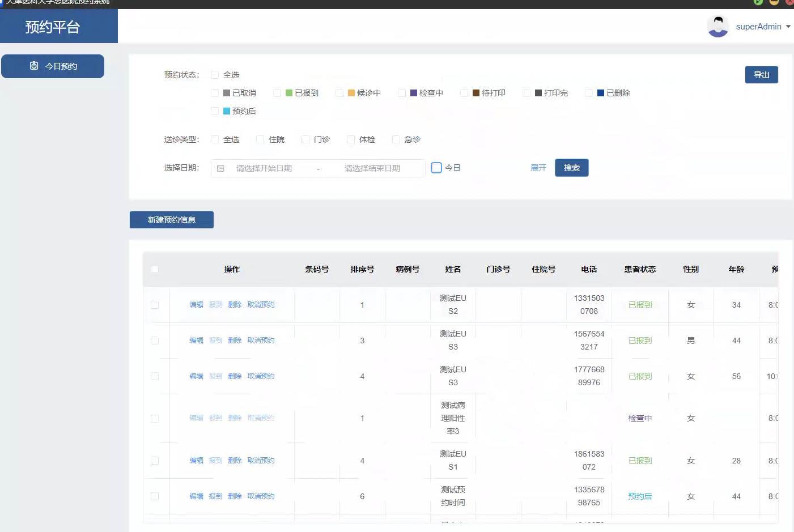Check the 门诊 type checkbox
Screen dimensions: 794x532
click(305, 139)
